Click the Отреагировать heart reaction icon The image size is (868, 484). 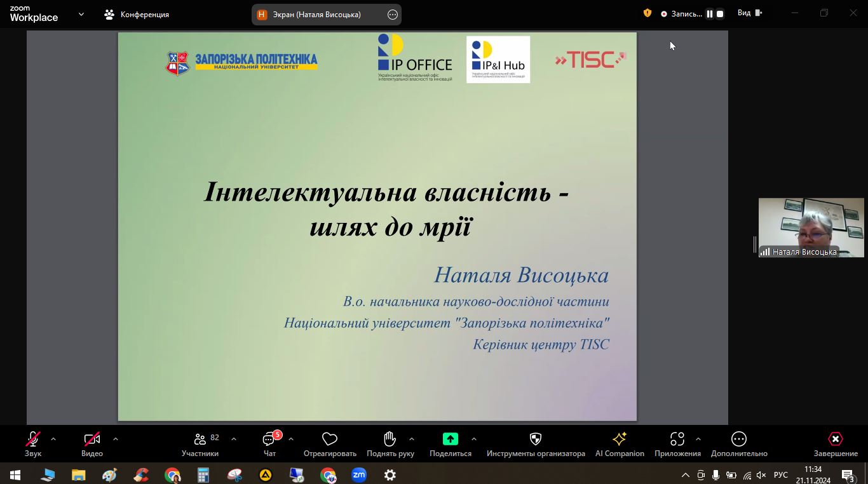click(329, 440)
